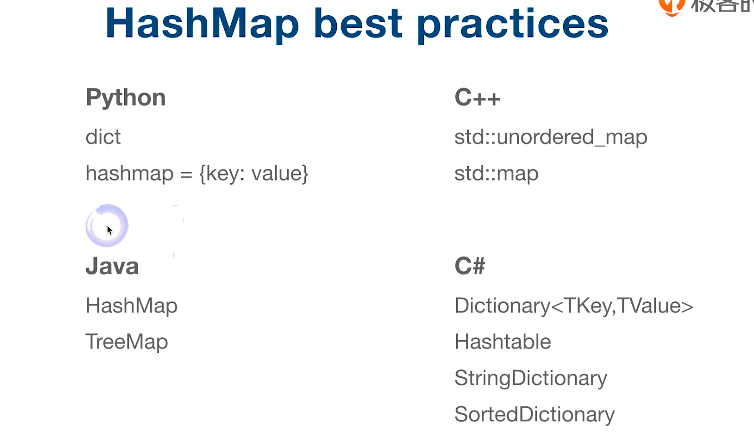Click the dict text under Python

(103, 137)
